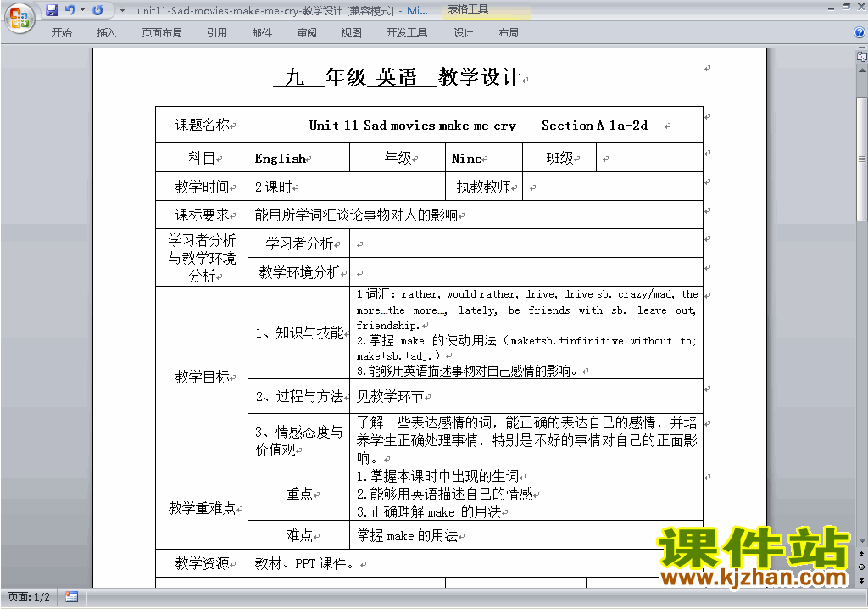The image size is (868, 609).
Task: Click the 教学重难点 label
Action: (x=202, y=508)
